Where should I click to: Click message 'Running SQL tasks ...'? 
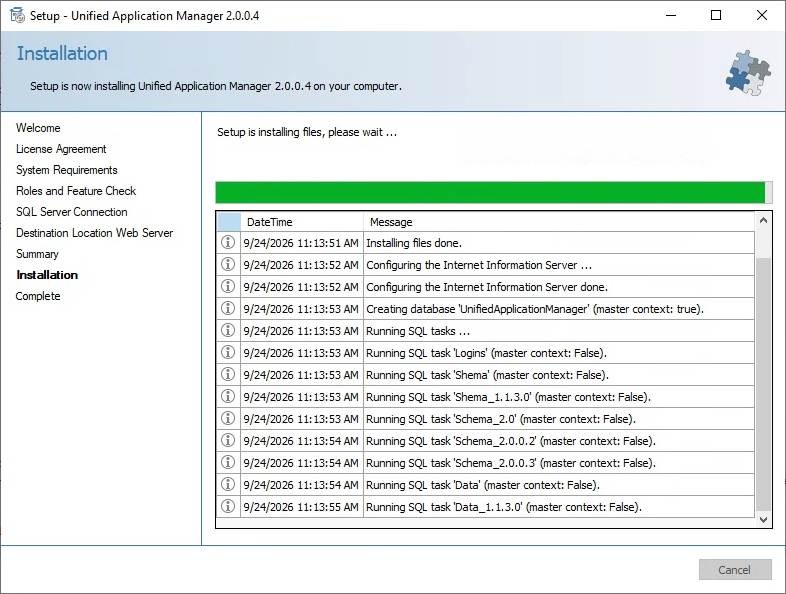[x=418, y=331]
